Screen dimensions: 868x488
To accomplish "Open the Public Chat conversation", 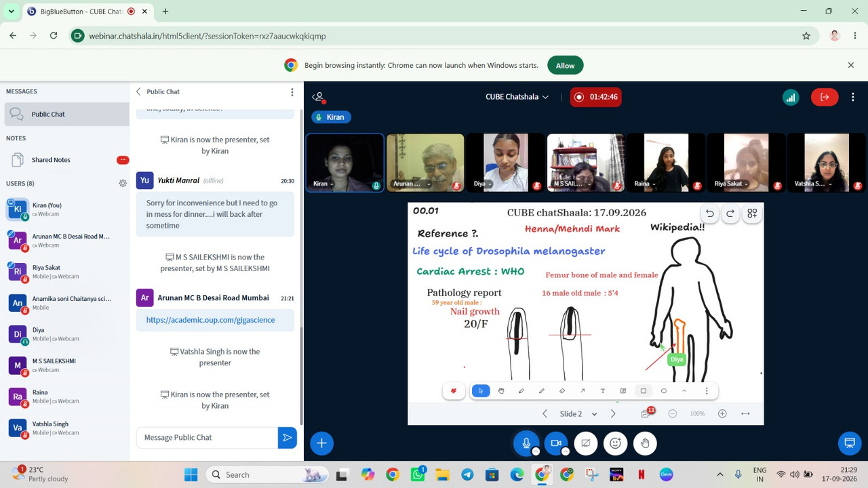I will click(x=66, y=114).
